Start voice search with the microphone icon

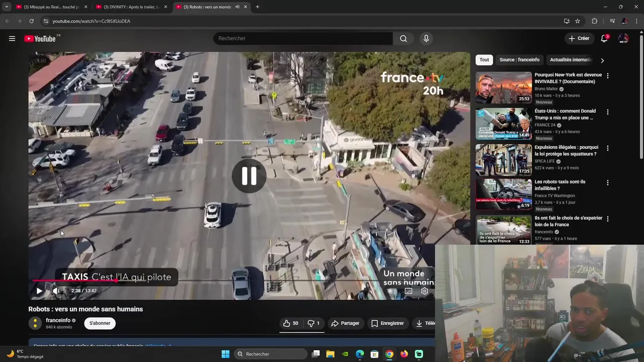click(426, 38)
